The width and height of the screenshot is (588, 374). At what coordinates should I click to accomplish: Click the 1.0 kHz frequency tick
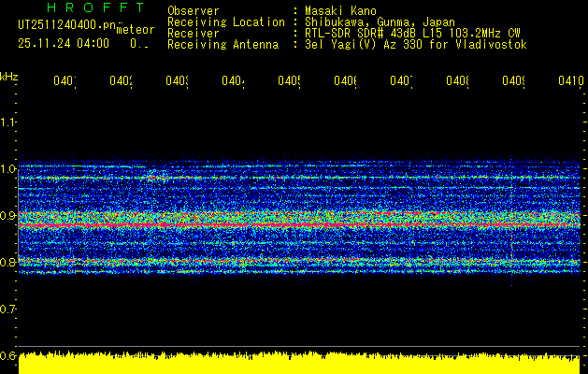tap(8, 169)
